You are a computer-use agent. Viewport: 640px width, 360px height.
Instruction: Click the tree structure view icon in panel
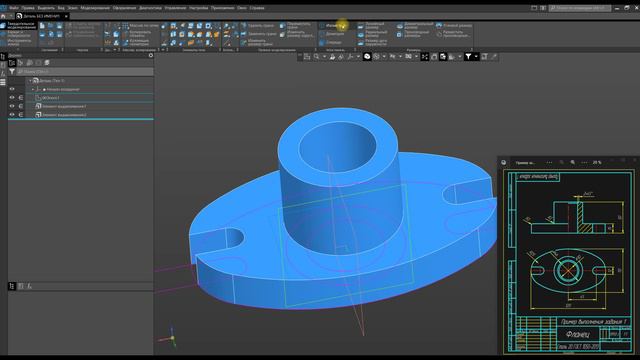point(12,63)
